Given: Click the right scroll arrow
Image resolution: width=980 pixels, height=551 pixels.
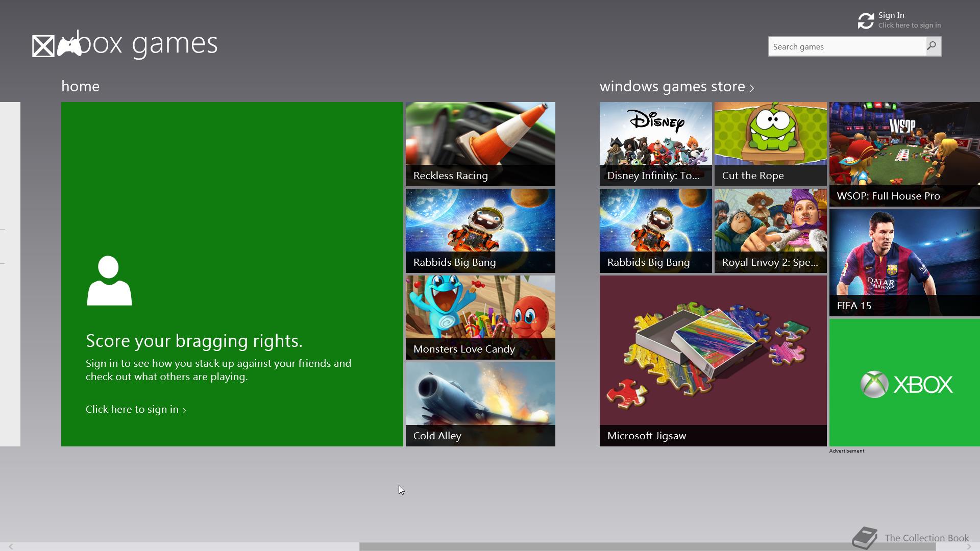Looking at the screenshot, I should click(969, 546).
